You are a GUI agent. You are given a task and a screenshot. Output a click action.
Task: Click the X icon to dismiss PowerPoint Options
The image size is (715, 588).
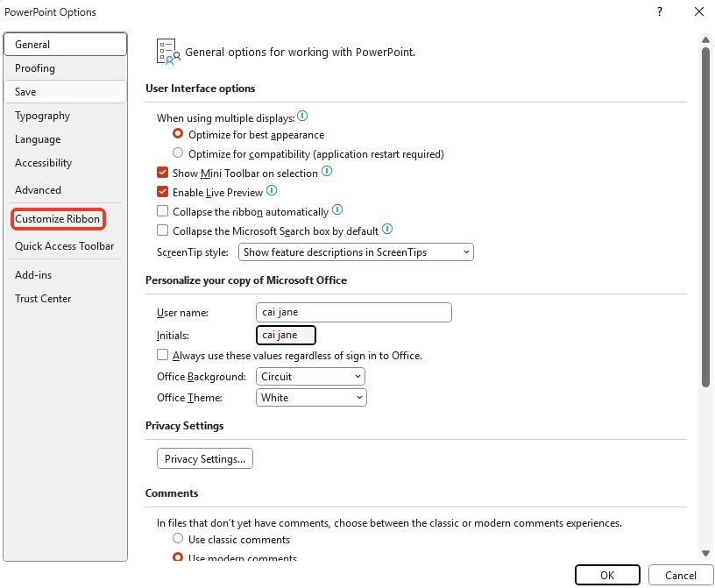698,12
